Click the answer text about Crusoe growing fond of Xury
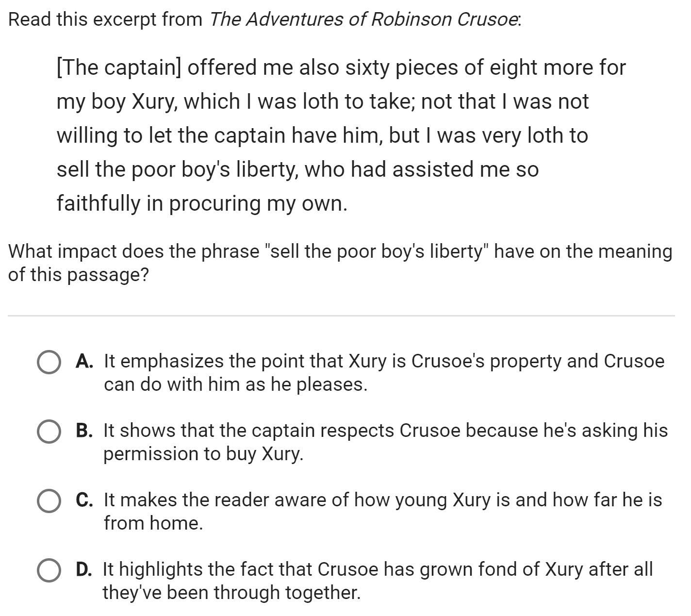Image resolution: width=691 pixels, height=616 pixels. pyautogui.click(x=378, y=581)
